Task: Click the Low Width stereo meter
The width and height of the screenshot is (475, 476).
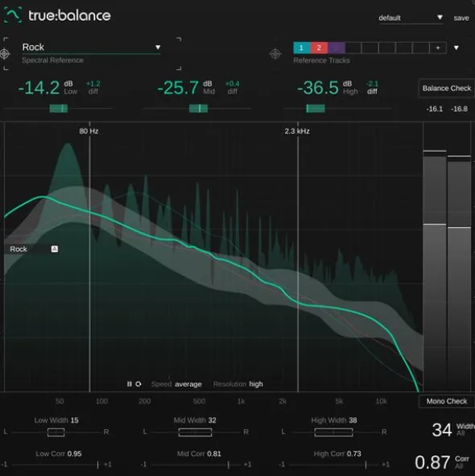Action: (56, 433)
